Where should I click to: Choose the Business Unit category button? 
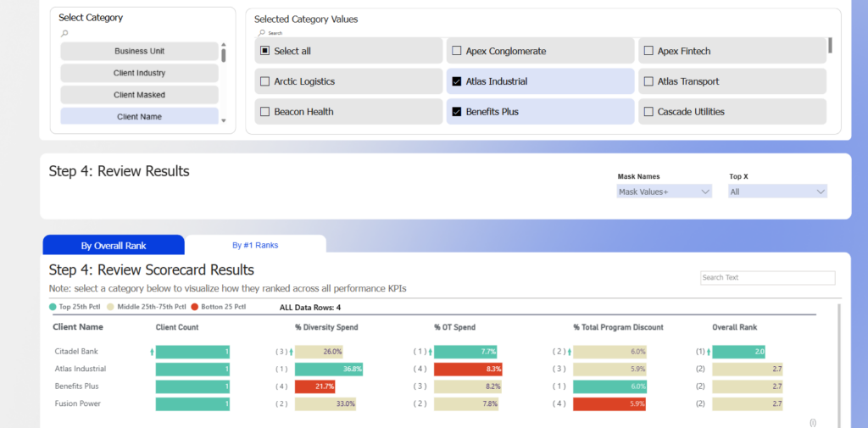[139, 51]
